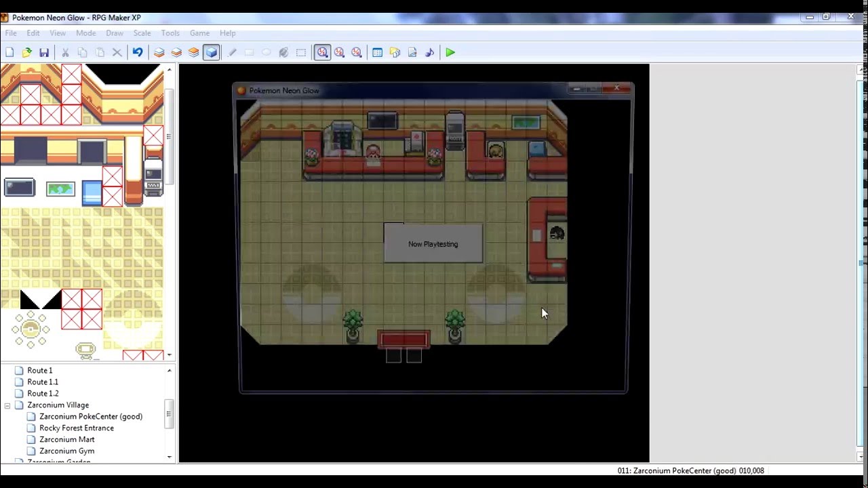This screenshot has height=488, width=868.
Task: Save the project with the floppy disk icon
Action: pos(44,52)
